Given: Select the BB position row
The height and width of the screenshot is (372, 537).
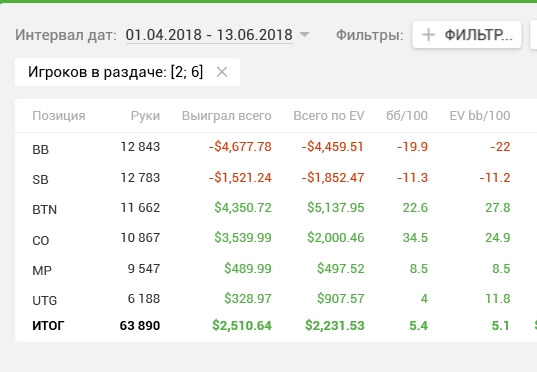Looking at the screenshot, I should [x=276, y=148].
